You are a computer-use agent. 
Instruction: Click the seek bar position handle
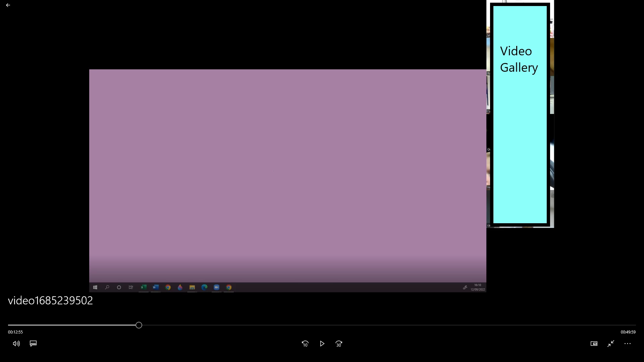tap(139, 325)
